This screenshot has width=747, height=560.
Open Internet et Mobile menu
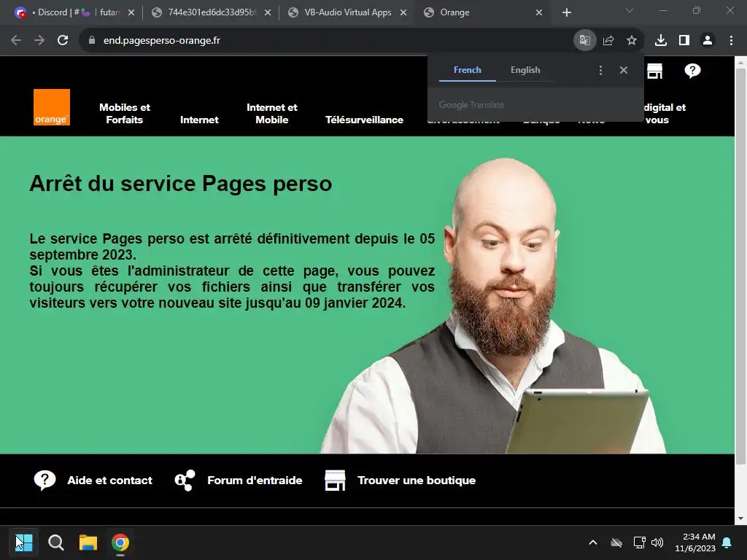(271, 113)
